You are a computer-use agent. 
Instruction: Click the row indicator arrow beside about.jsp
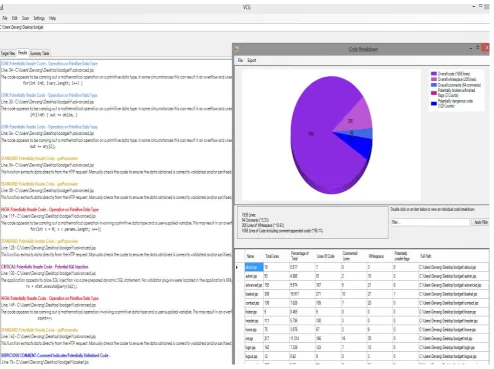(237, 267)
